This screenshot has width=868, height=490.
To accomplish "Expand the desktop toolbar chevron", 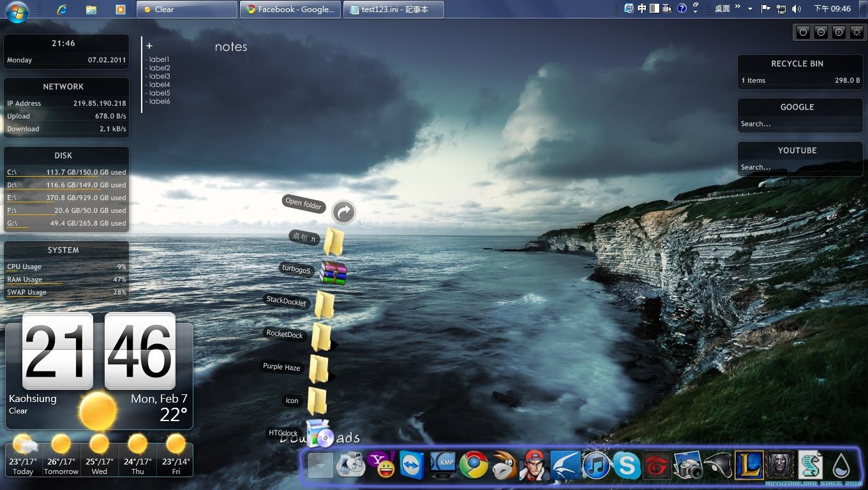I will pyautogui.click(x=737, y=8).
